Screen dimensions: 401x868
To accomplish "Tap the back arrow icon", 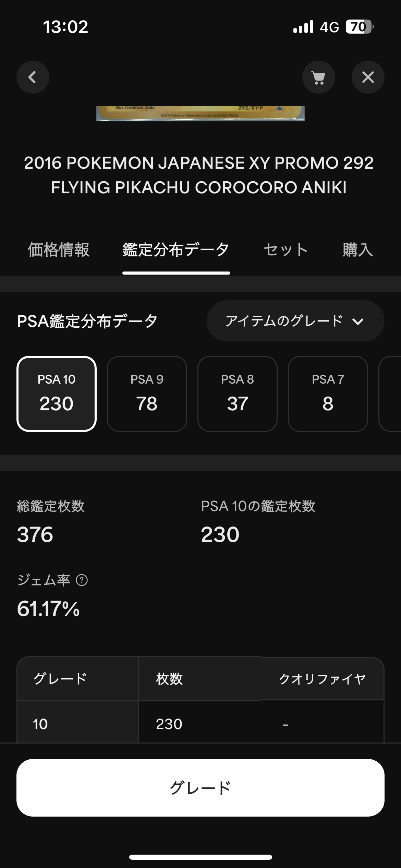I will click(33, 77).
